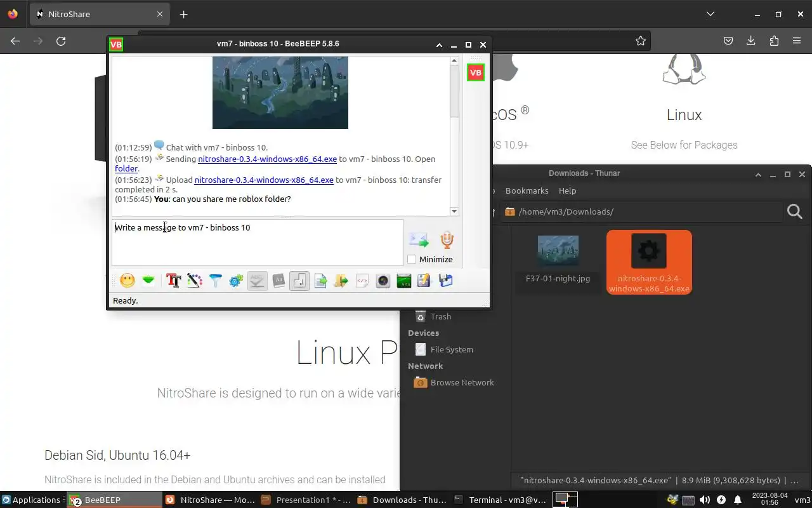Open Help menu in Thunar
812x508 pixels.
point(567,190)
